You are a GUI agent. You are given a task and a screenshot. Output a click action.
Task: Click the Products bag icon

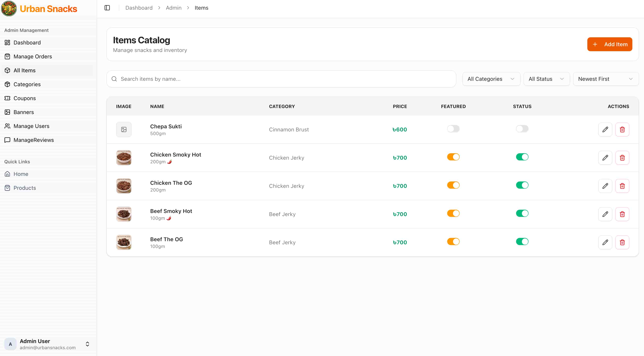[8, 188]
